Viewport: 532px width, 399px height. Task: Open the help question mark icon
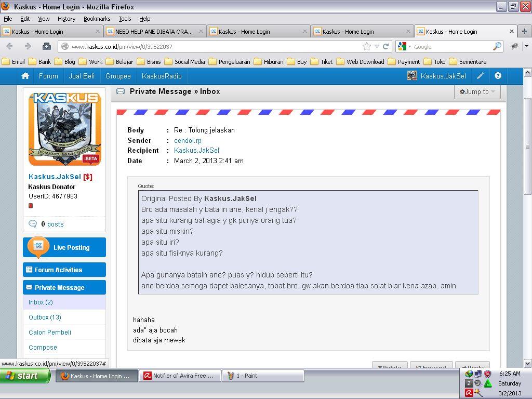tap(498, 76)
